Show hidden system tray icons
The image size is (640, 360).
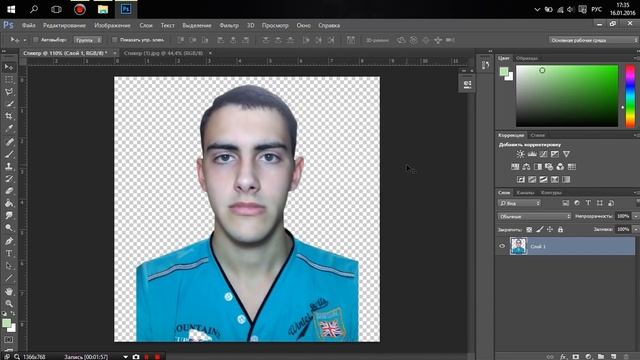[x=537, y=9]
